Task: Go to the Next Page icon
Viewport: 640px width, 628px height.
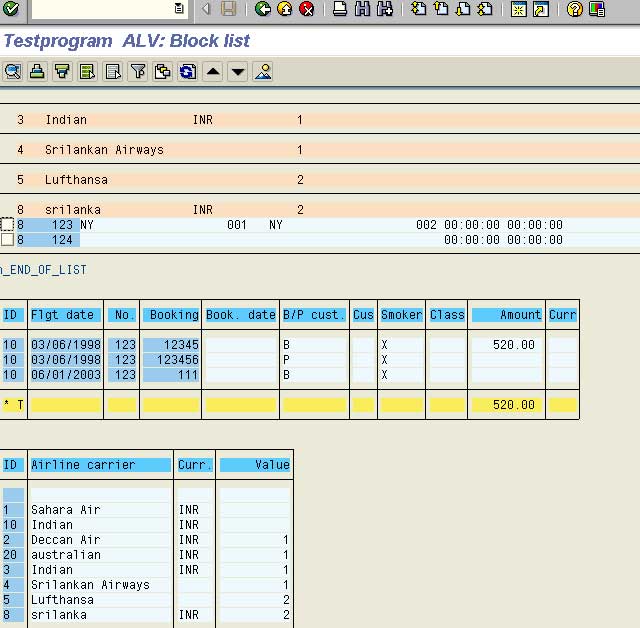Action: [x=463, y=9]
